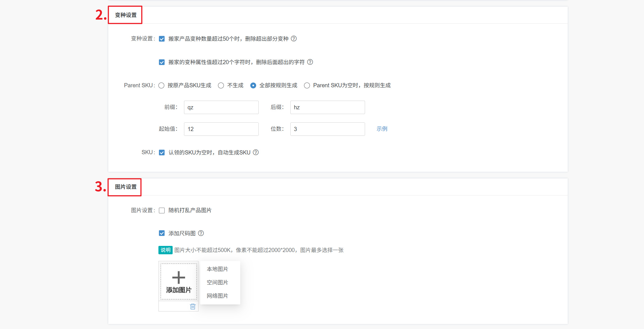This screenshot has height=329, width=644.
Task: Click help icon next to 添加尺码图
Action: click(201, 233)
